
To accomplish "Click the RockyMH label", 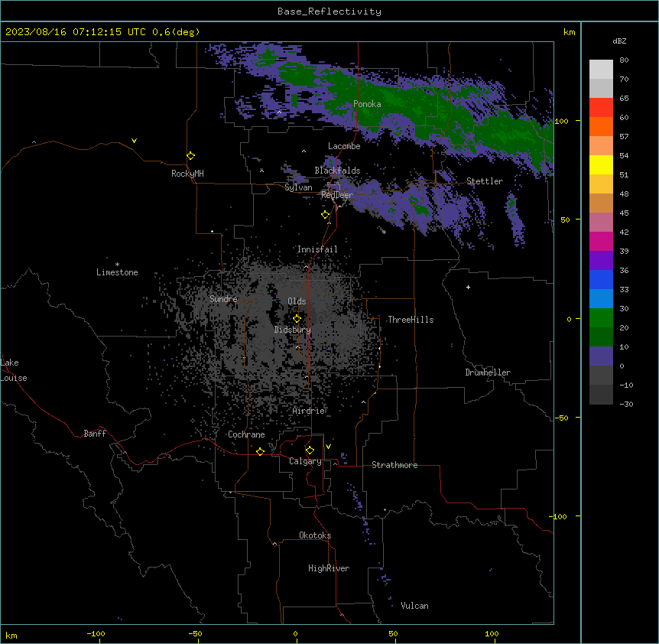I will (187, 174).
